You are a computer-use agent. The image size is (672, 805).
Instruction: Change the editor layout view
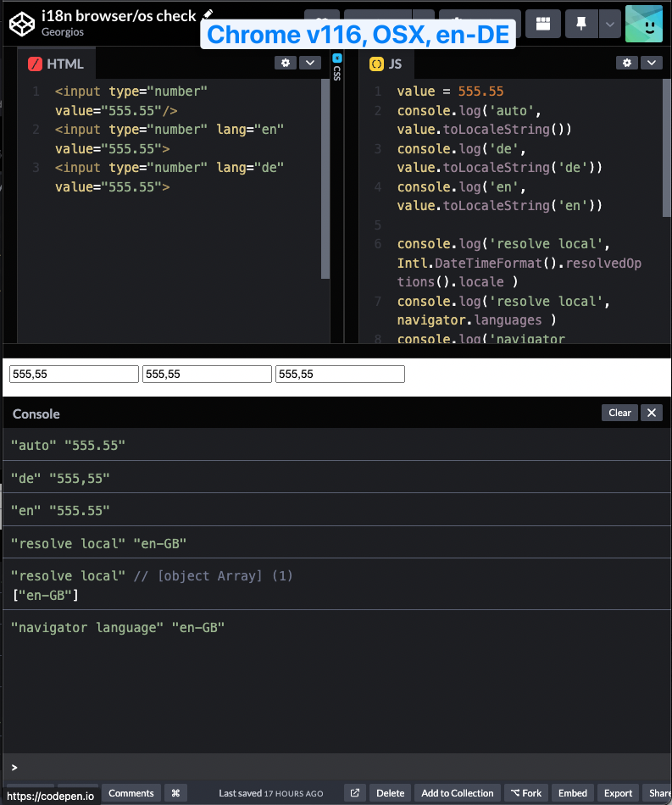[543, 24]
